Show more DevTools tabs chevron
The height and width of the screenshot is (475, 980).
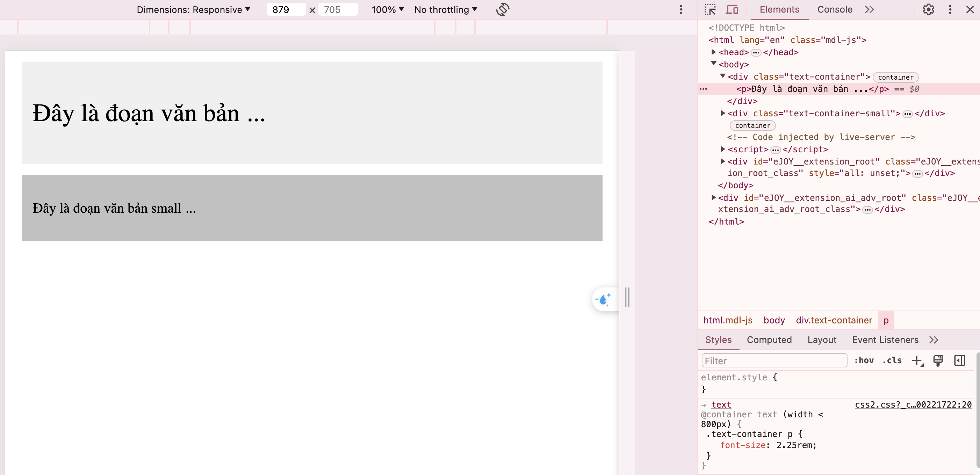pyautogui.click(x=869, y=9)
